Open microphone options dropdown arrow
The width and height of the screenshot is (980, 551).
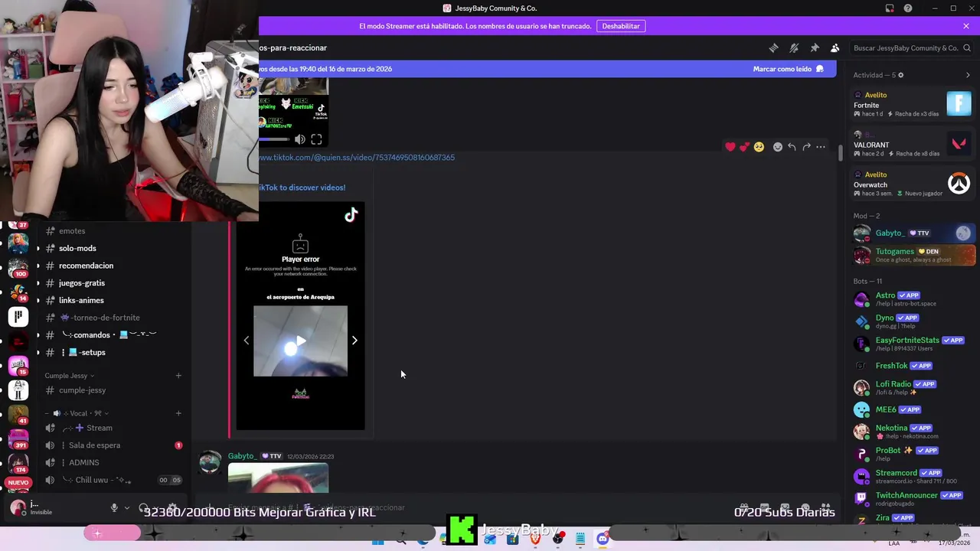[x=126, y=507]
